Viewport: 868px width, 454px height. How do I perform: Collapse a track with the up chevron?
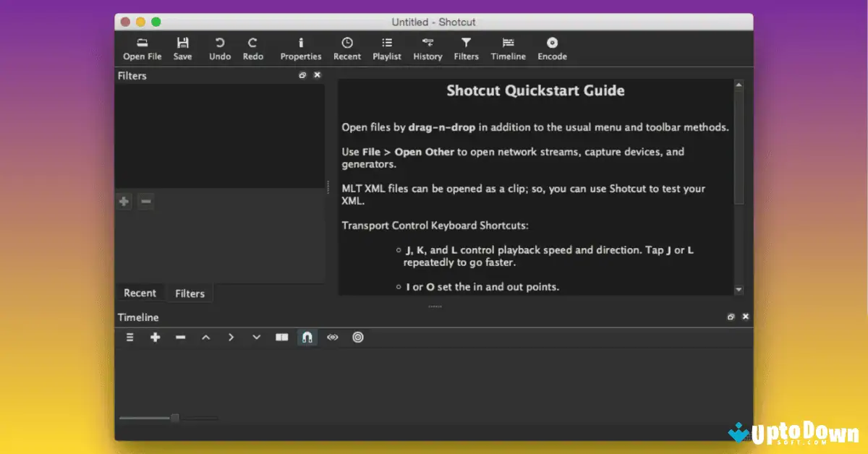point(205,337)
